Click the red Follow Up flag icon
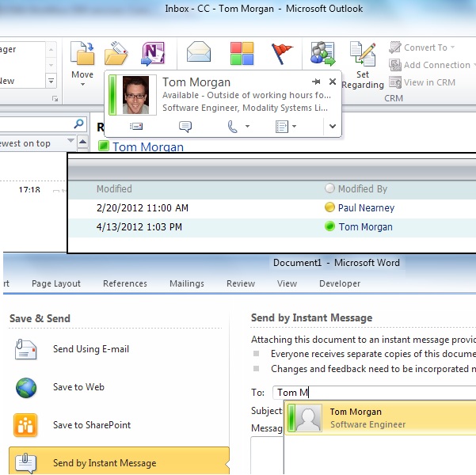The width and height of the screenshot is (476, 475). [x=281, y=54]
